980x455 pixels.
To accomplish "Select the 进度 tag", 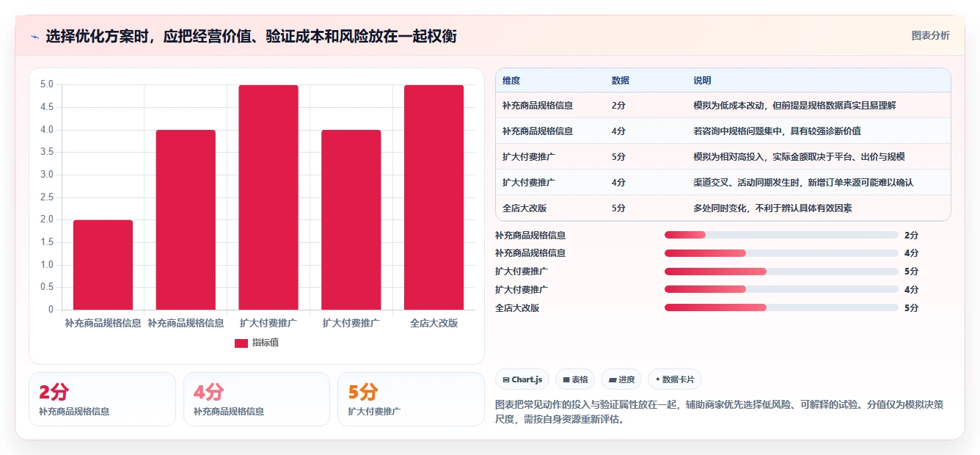I will click(x=621, y=379).
